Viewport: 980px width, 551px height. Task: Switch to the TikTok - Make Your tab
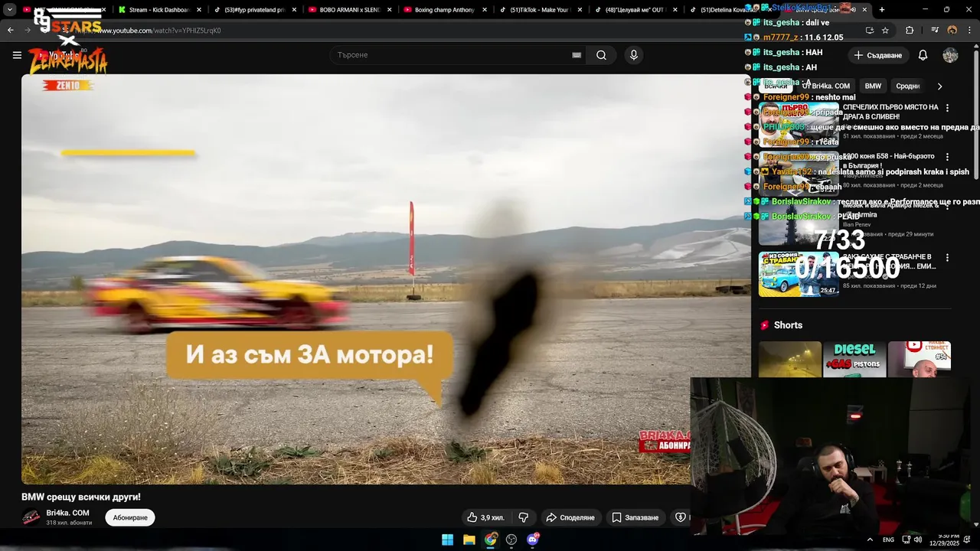539,10
